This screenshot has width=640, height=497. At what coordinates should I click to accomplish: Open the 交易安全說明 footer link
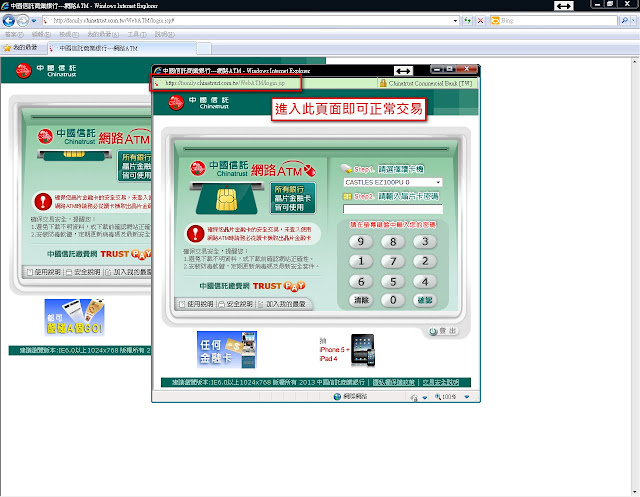pos(441,382)
